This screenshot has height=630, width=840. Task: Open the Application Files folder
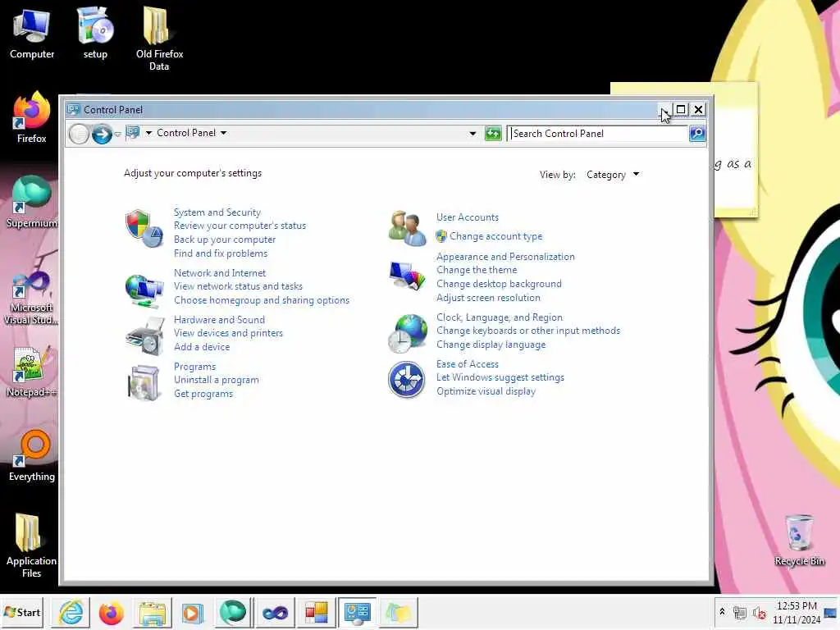tap(32, 546)
